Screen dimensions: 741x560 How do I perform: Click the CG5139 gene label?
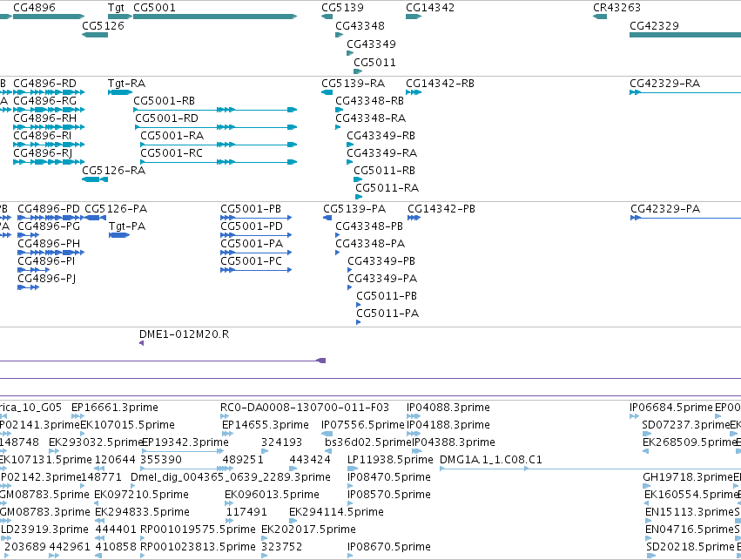342,8
